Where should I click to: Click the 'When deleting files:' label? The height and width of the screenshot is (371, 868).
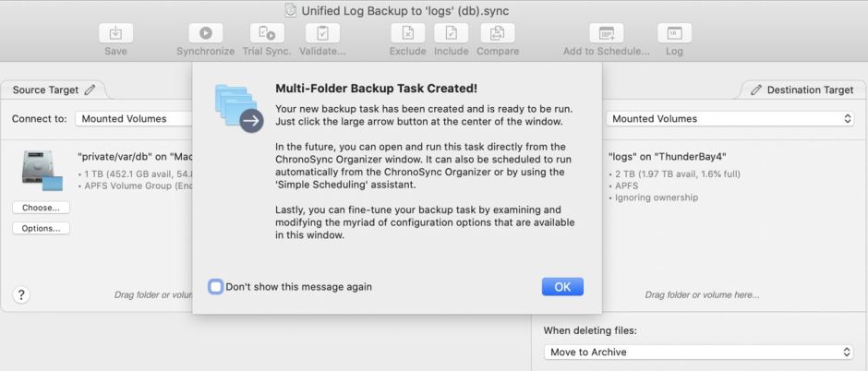point(590,330)
